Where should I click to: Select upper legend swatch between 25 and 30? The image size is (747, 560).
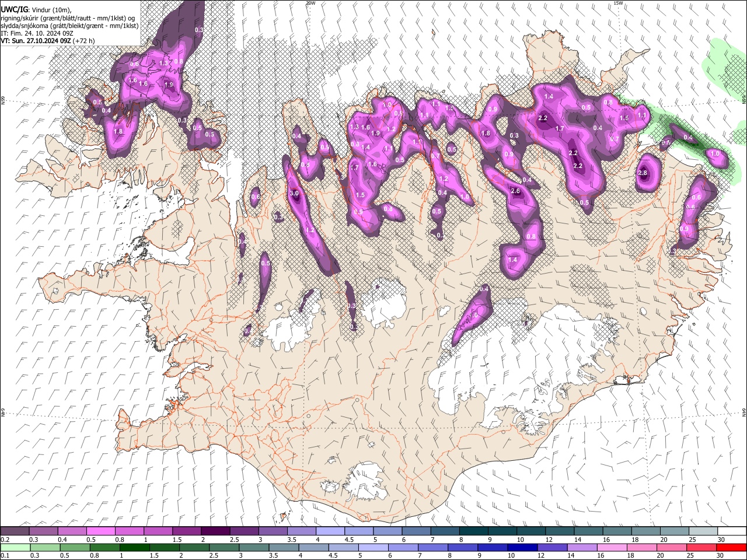tap(703, 531)
